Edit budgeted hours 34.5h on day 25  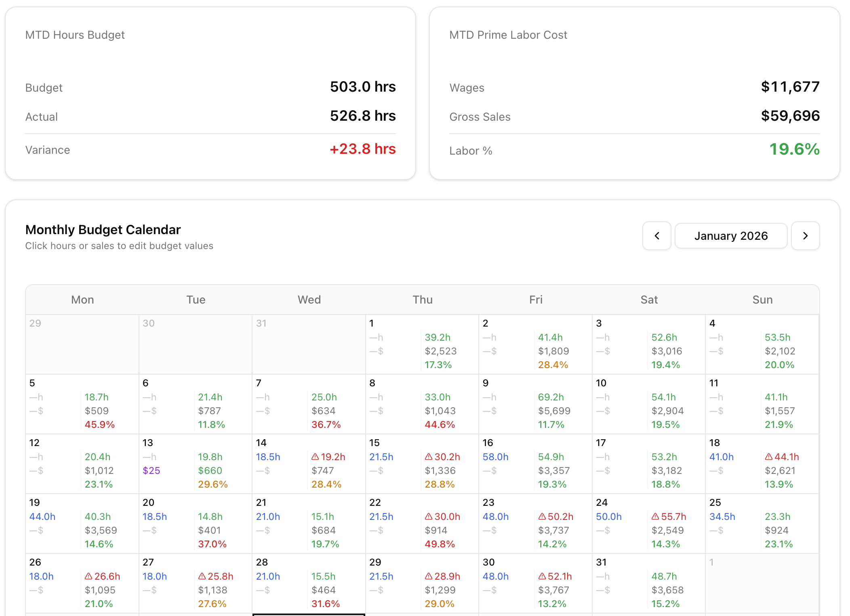tap(722, 516)
